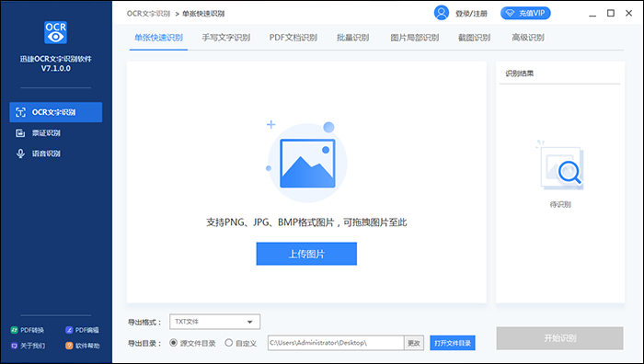Click the 打开文件目录 button
Image resolution: width=644 pixels, height=364 pixels.
tap(453, 343)
